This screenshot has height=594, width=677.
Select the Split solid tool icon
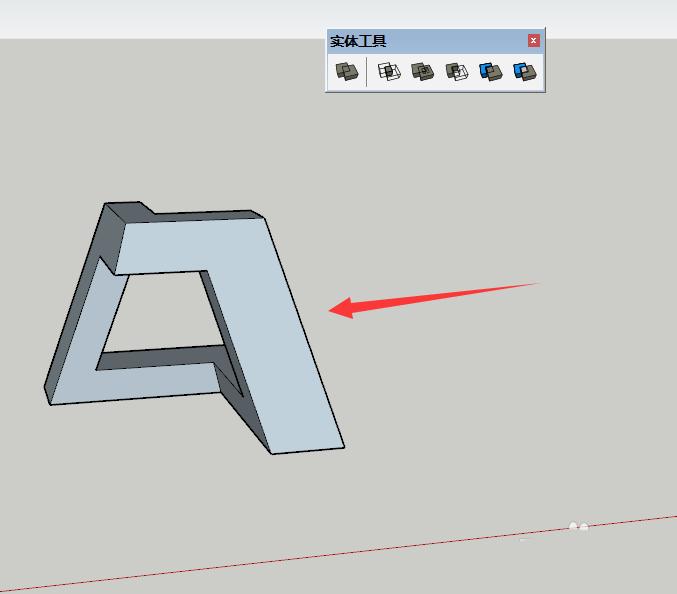click(524, 72)
